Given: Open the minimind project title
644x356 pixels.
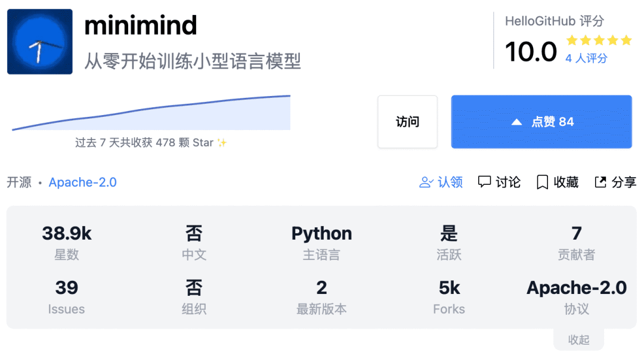Looking at the screenshot, I should 141,26.
